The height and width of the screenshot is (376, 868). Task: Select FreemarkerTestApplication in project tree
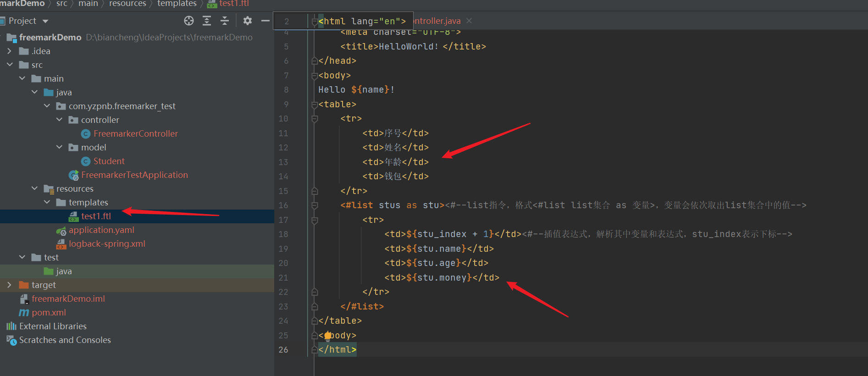(x=135, y=175)
